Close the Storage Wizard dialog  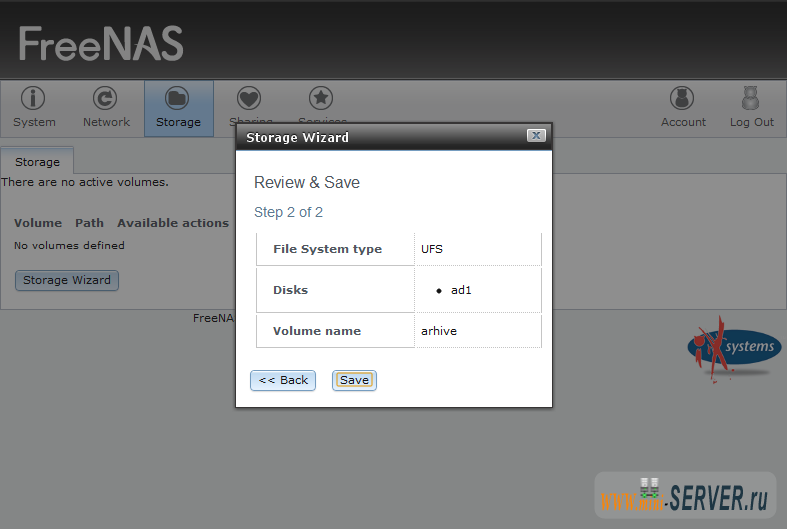(536, 136)
